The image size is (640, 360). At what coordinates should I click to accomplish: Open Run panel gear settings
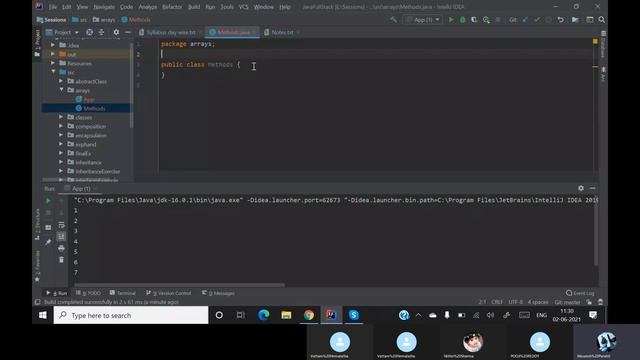(581, 188)
